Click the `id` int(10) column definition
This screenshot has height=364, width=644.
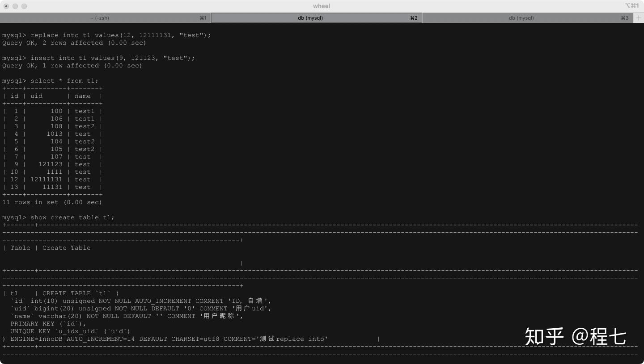pos(141,301)
